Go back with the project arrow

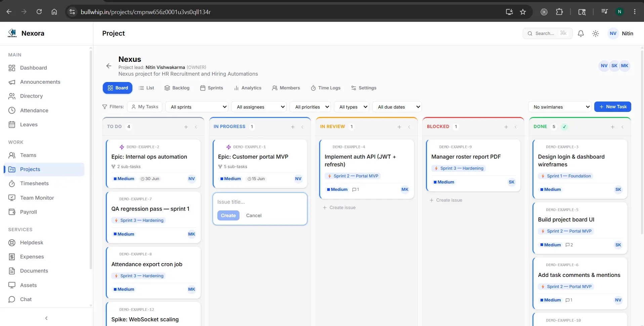coord(109,66)
